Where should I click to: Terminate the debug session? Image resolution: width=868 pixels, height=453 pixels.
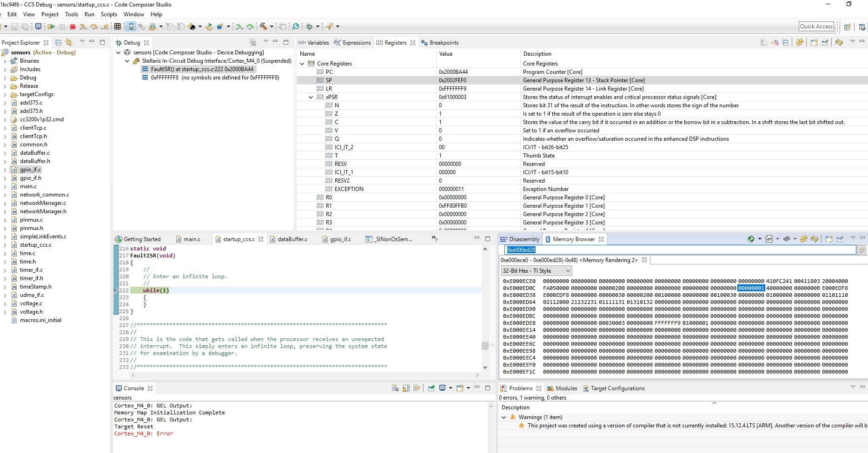(x=73, y=26)
